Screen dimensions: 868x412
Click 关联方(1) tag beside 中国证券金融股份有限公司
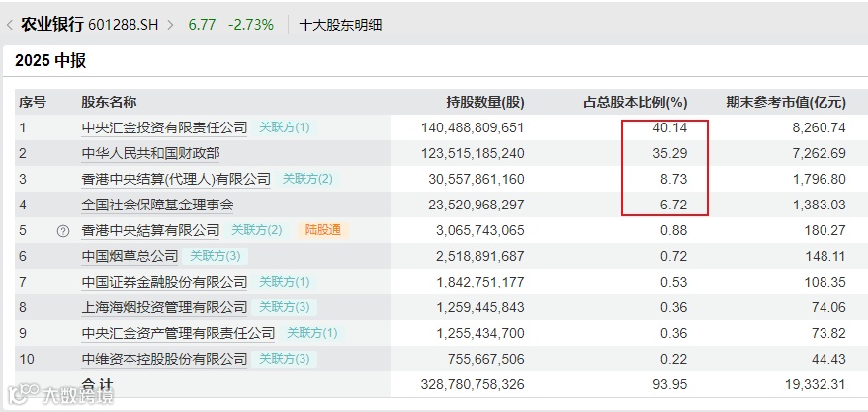tap(285, 282)
